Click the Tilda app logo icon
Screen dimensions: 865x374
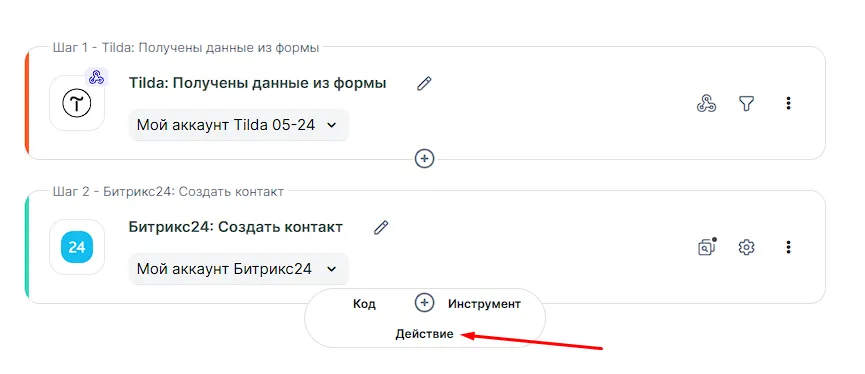(77, 103)
